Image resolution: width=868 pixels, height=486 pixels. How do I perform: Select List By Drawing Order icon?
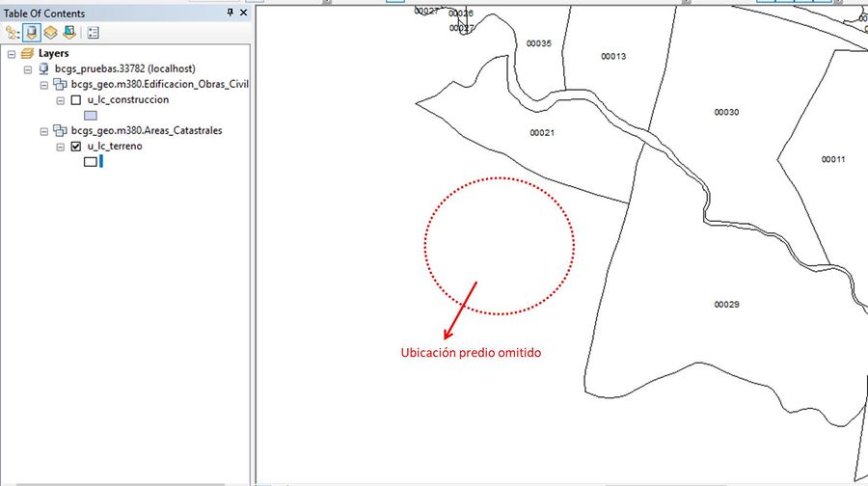pos(12,33)
